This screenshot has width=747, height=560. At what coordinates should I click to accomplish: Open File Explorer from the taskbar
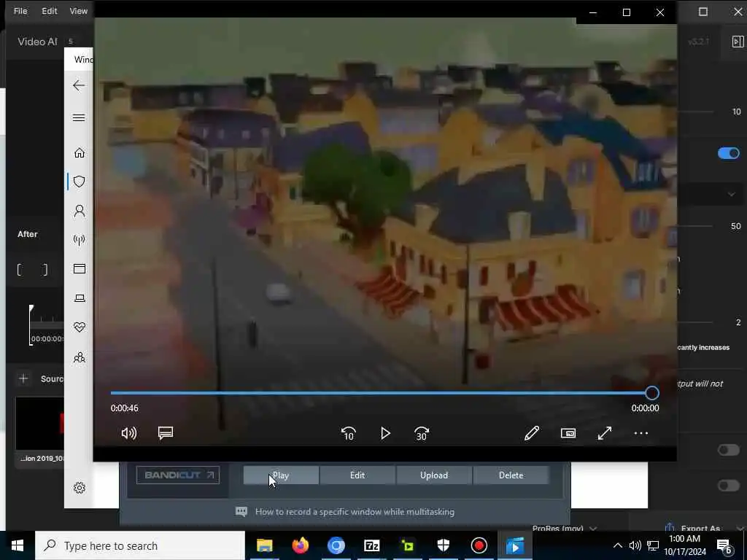click(x=264, y=545)
